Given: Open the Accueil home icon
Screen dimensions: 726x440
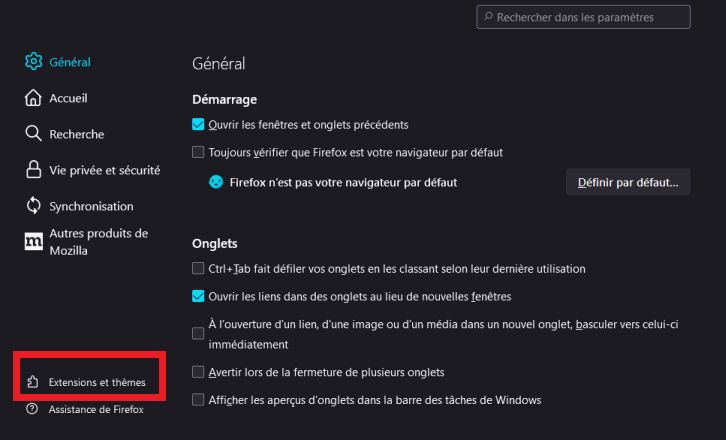Looking at the screenshot, I should point(33,98).
